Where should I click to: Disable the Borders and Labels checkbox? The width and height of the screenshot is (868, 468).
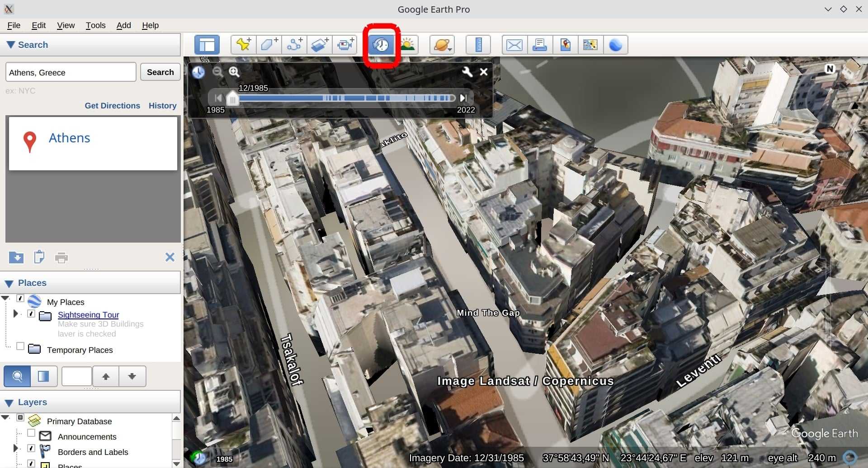(x=31, y=448)
